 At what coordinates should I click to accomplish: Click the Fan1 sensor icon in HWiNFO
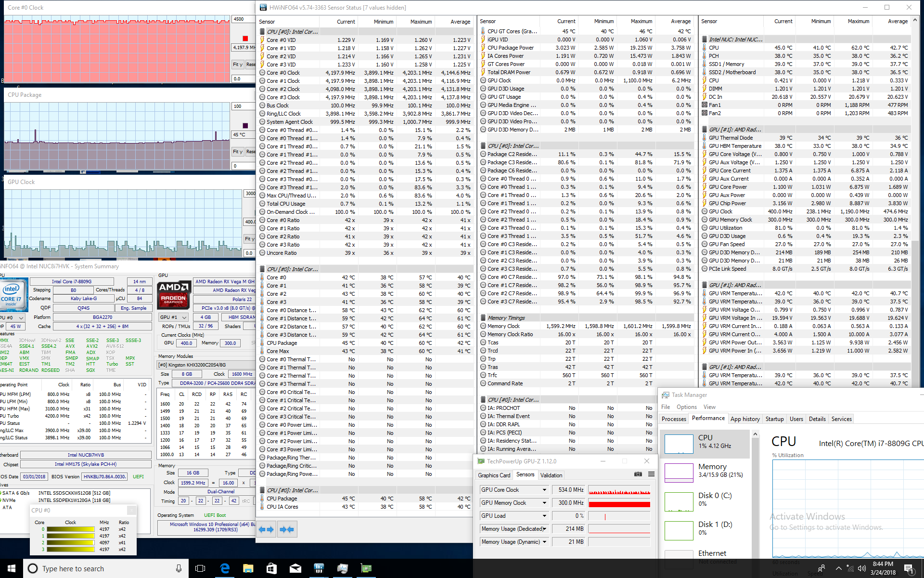pyautogui.click(x=705, y=105)
